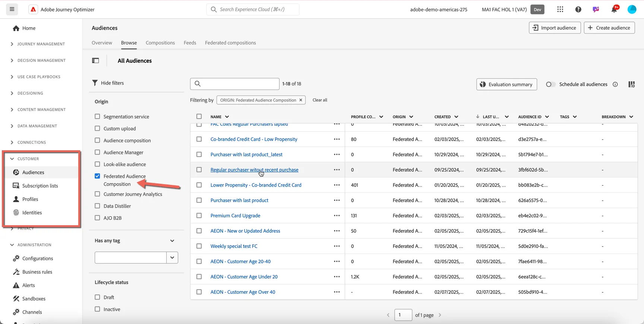Open more actions for Premium Card Upgrade

(x=337, y=216)
